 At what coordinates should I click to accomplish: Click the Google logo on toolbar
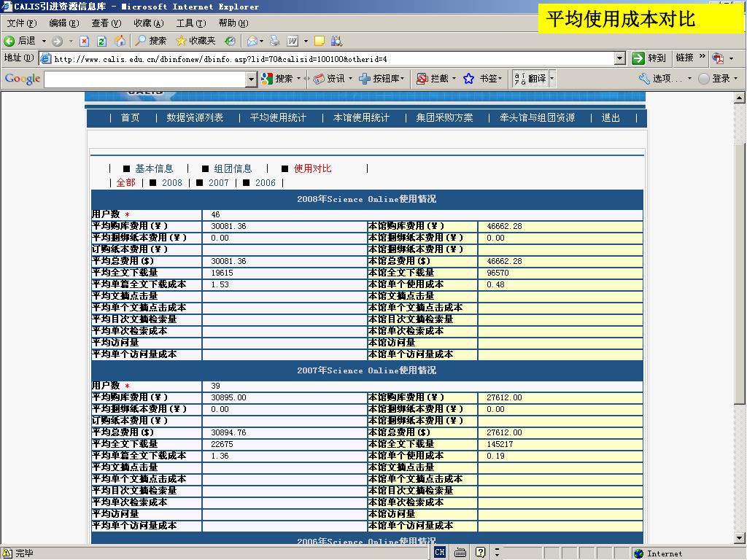[23, 79]
